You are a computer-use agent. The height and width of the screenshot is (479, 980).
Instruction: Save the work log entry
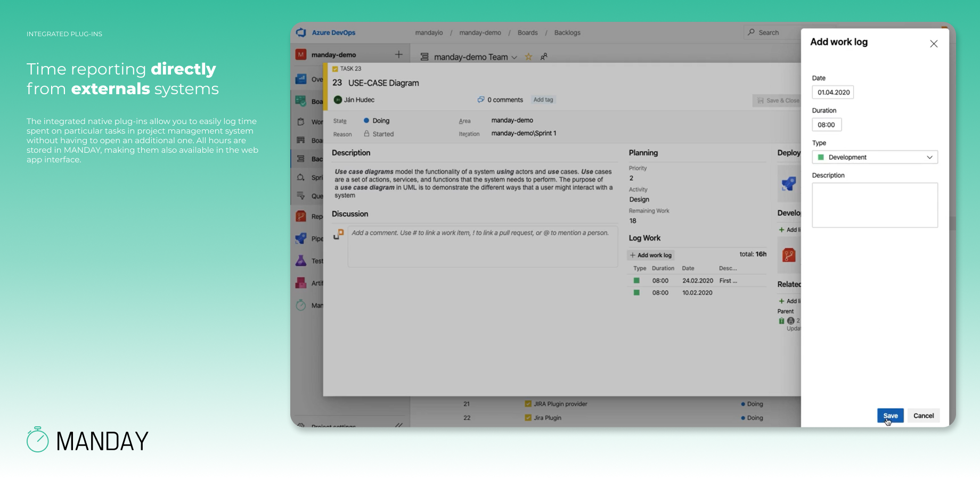click(891, 416)
